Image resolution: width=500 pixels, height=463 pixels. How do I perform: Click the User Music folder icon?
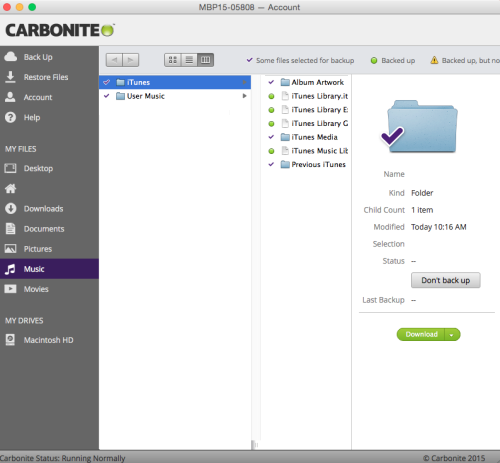coord(120,96)
